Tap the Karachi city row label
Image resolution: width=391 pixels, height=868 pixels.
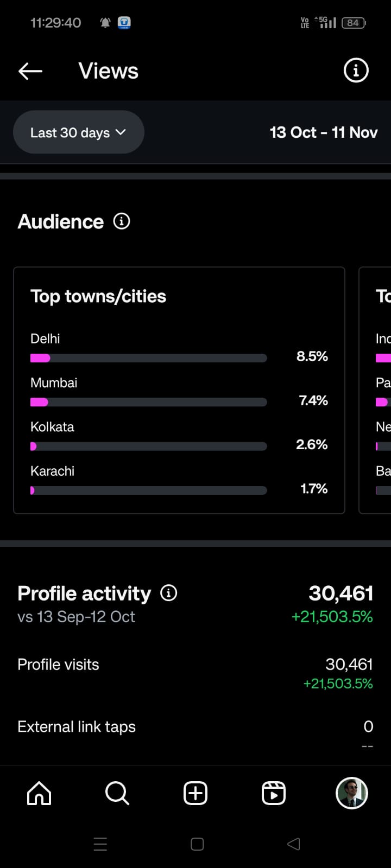[52, 471]
